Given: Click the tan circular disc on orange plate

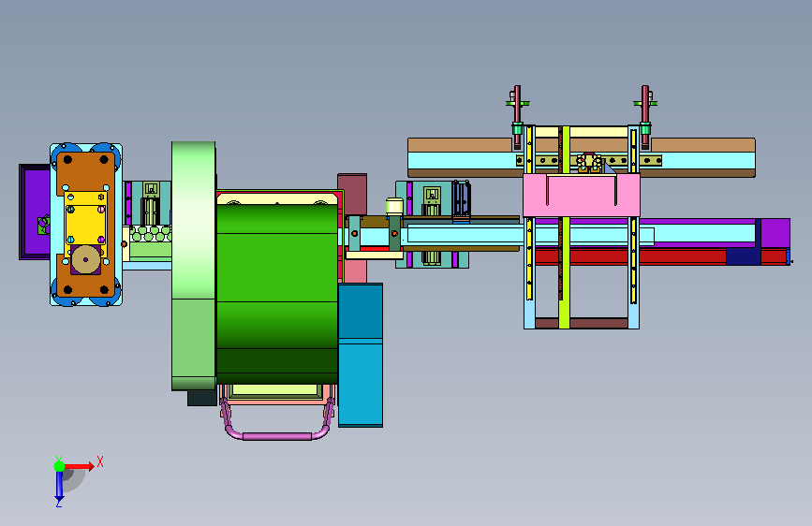Looking at the screenshot, I should 86,259.
